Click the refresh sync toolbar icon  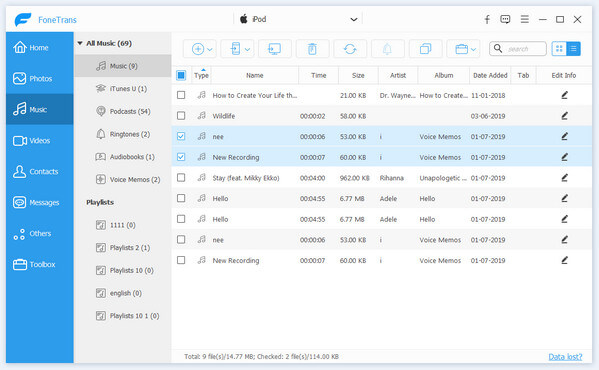click(x=350, y=49)
